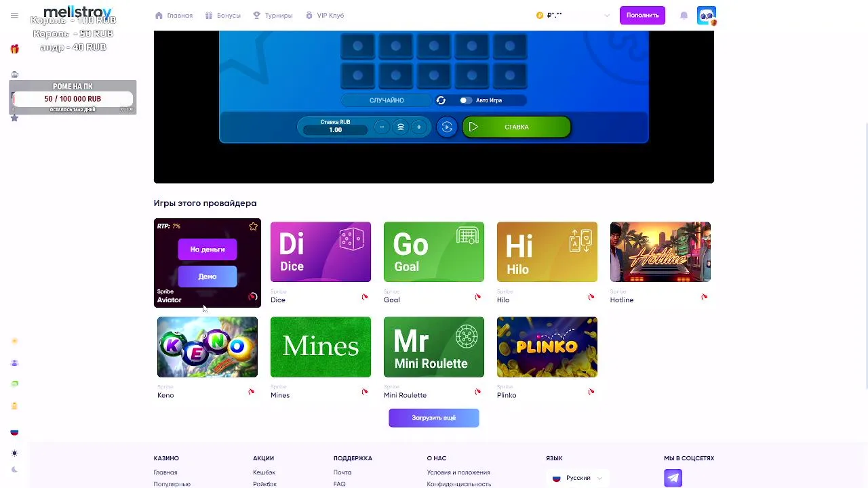Expand the balance dropdown chevron
The image size is (868, 488).
607,16
